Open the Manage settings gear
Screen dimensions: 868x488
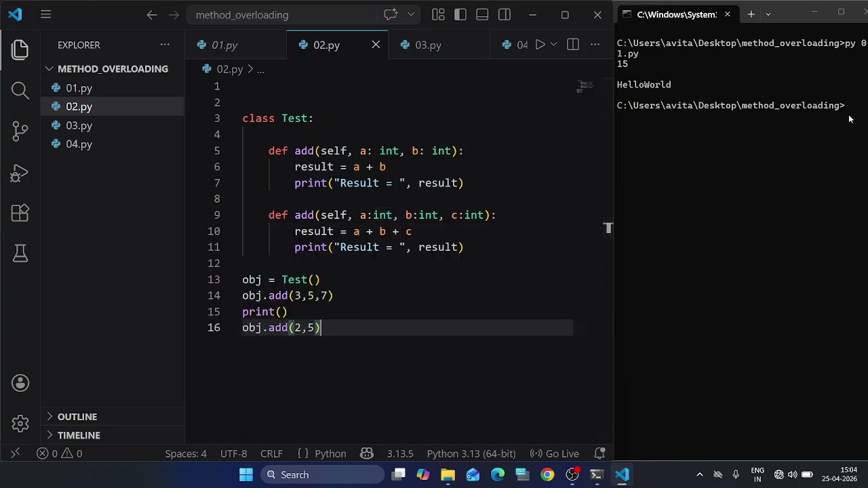(20, 424)
